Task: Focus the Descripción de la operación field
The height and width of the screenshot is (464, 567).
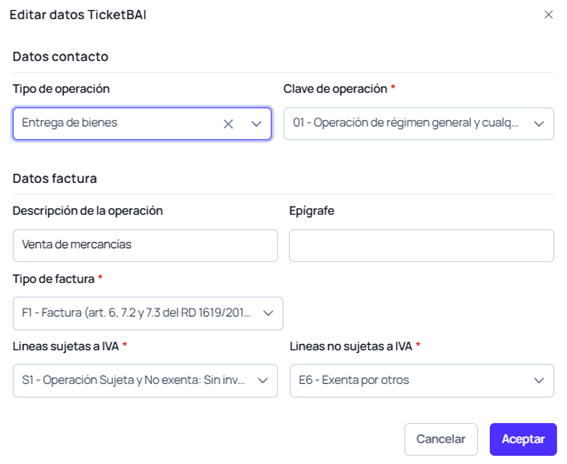Action: click(145, 245)
